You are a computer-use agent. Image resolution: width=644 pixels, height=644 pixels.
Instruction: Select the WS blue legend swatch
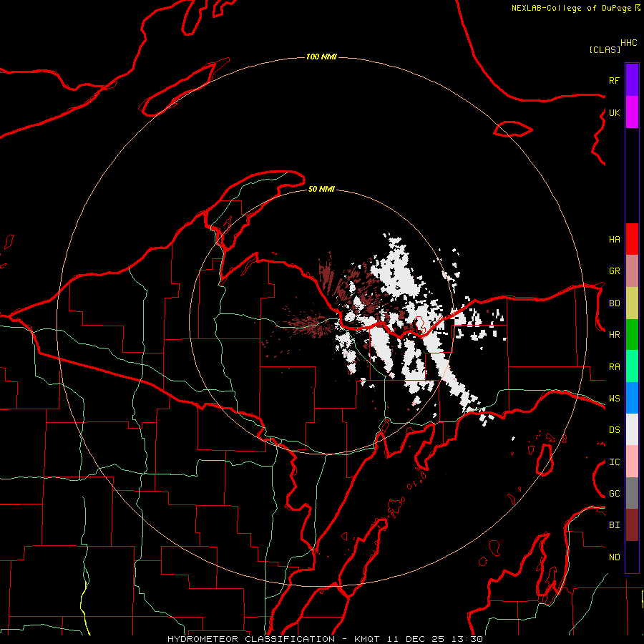click(x=632, y=398)
